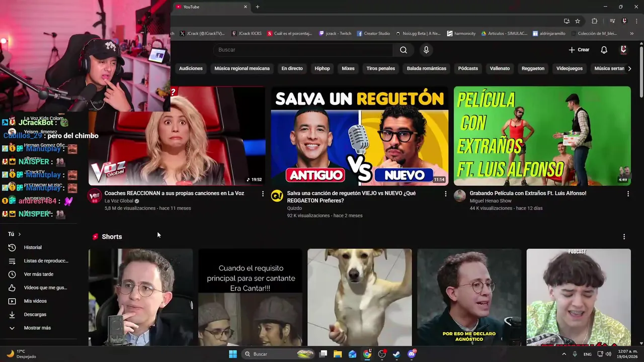Select the Música regional mexicana chip

tap(242, 68)
